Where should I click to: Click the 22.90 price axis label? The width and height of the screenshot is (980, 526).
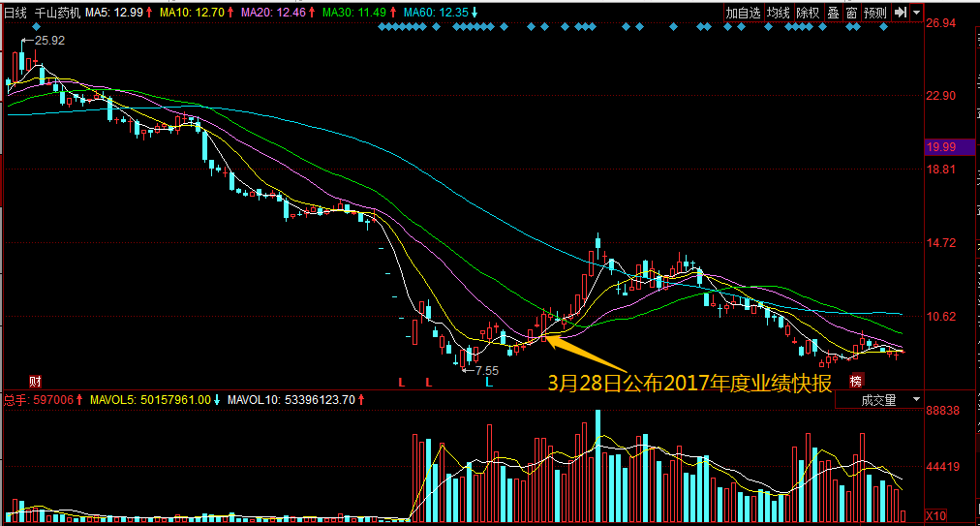pos(941,96)
